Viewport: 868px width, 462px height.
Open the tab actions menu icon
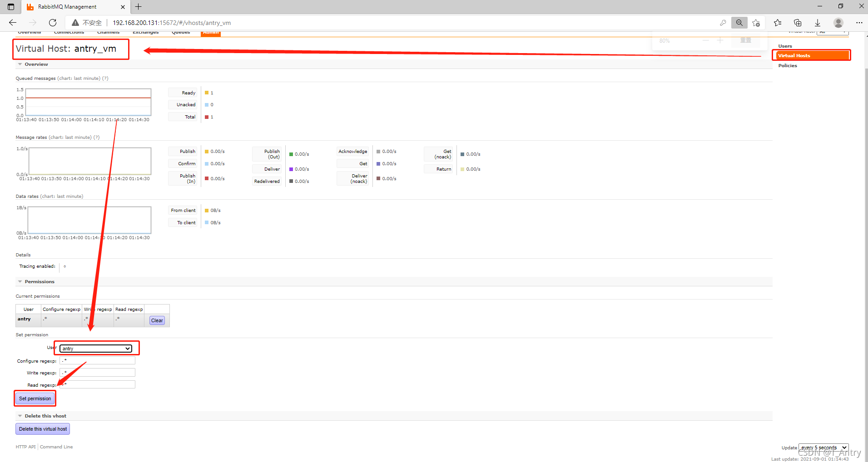pos(11,7)
